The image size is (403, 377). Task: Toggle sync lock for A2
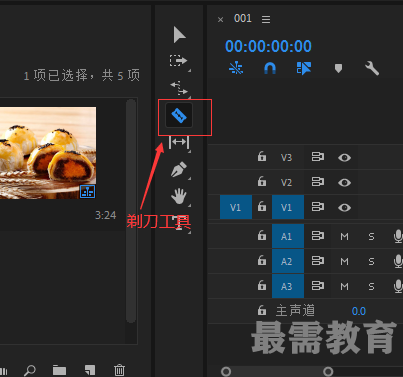pos(318,261)
